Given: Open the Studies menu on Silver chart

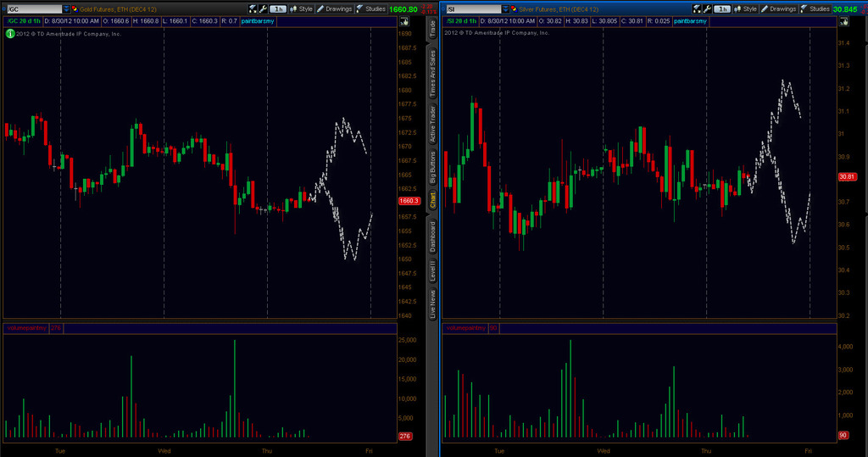Looking at the screenshot, I should 815,8.
